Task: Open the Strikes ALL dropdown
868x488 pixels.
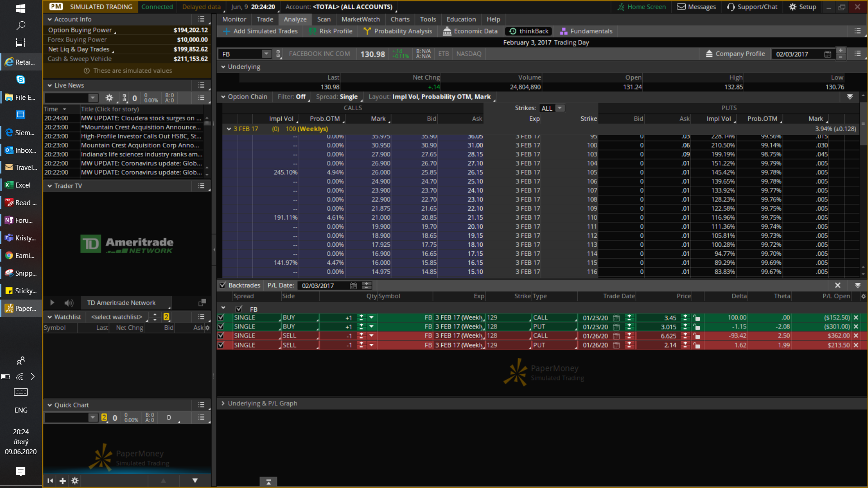Action: click(x=560, y=108)
